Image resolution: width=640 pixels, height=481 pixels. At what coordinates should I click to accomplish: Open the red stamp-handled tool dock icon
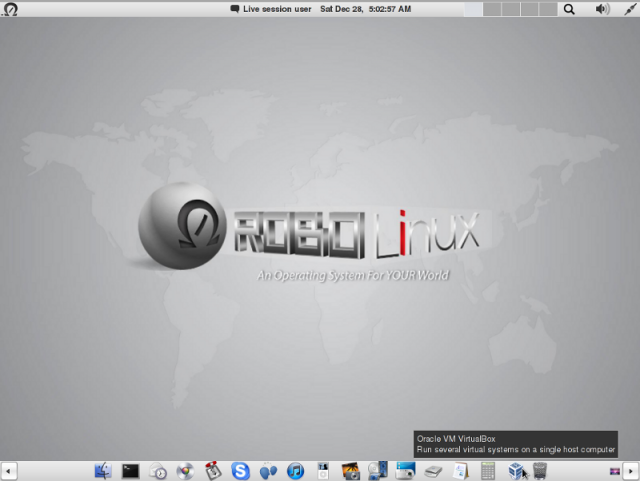213,471
